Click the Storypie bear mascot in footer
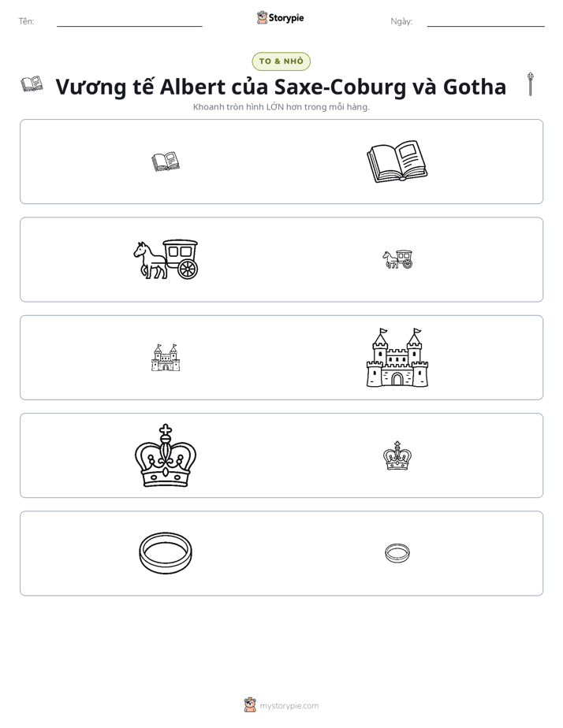 250,705
